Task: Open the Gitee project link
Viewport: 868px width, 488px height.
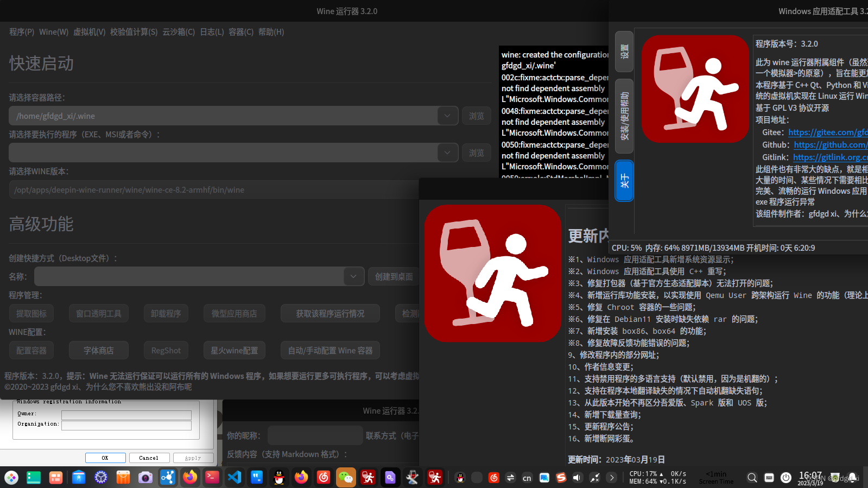Action: point(828,132)
